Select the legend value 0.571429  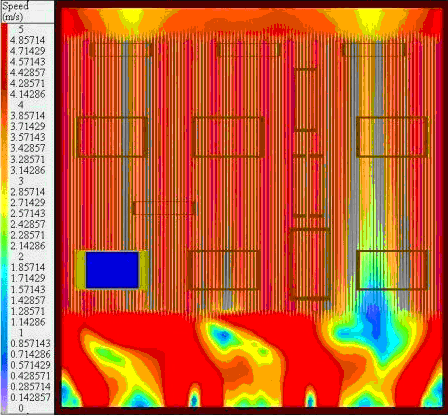(30, 365)
